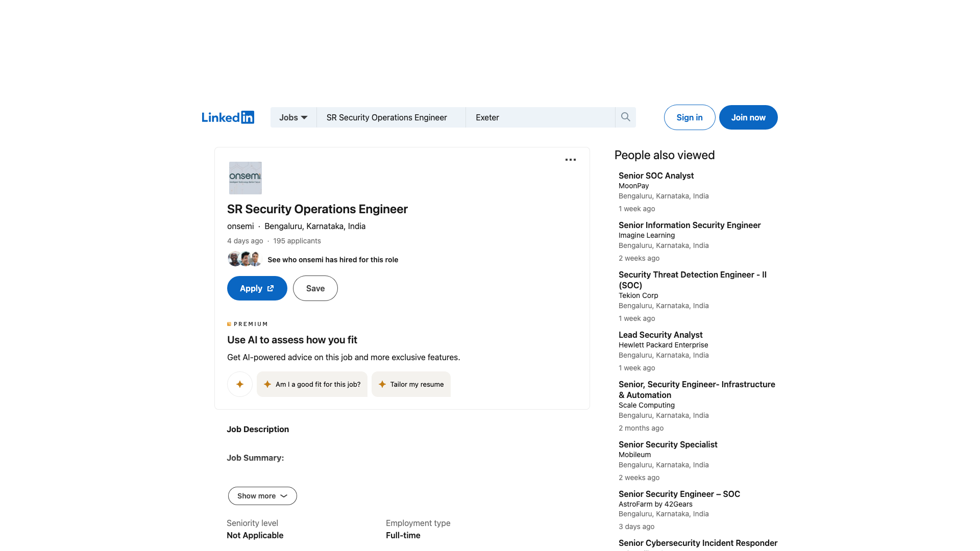Expand the Jobs dropdown
980x551 pixels.
coord(293,117)
